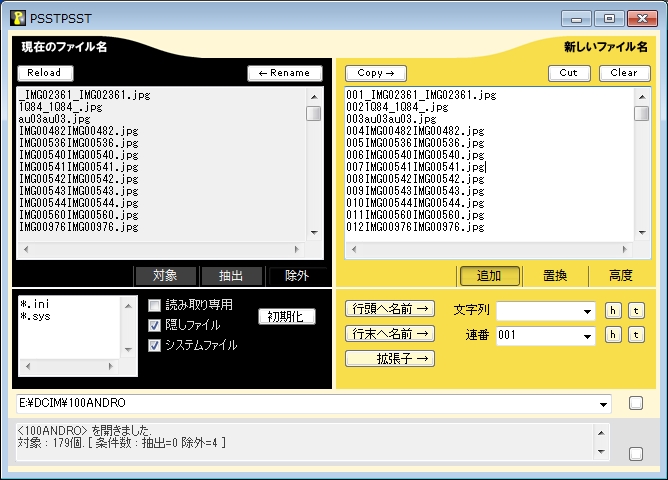Viewport: 668px width, 480px height.
Task: Select IMG00482IMG00482.jpg in current file list
Action: click(79, 131)
